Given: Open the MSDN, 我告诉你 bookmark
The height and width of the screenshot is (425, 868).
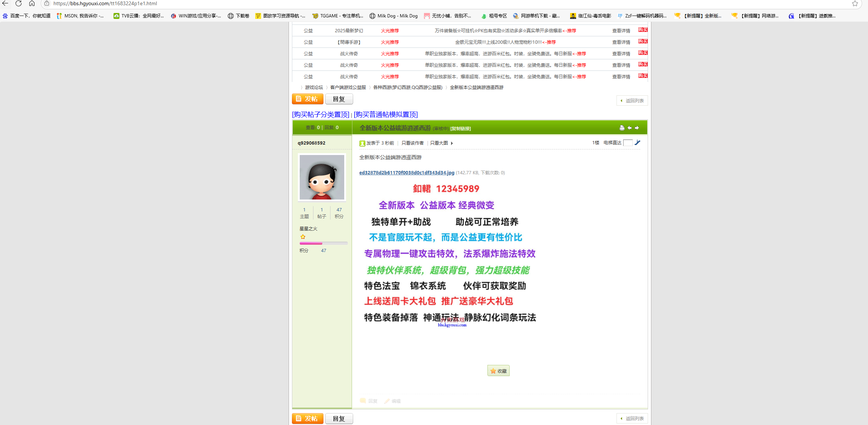Looking at the screenshot, I should 80,16.
